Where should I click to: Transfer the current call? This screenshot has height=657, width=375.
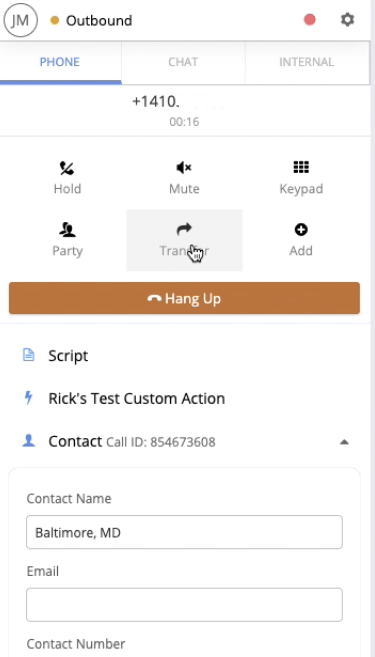click(184, 240)
